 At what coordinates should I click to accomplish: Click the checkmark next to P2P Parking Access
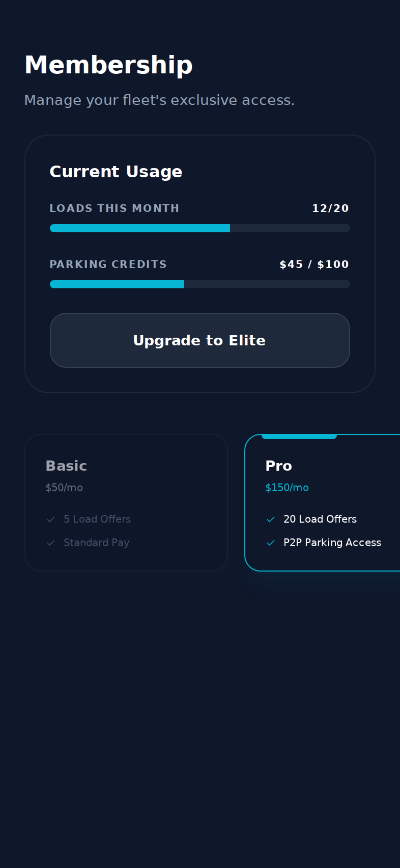(x=271, y=543)
